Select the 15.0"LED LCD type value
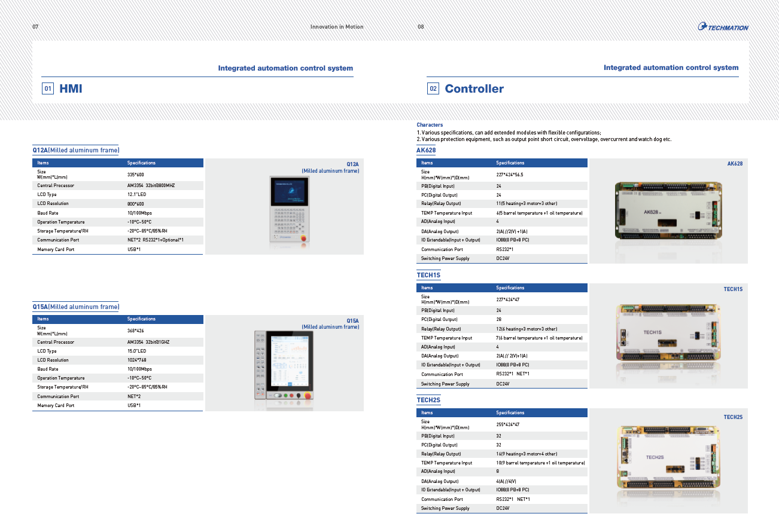 (138, 351)
